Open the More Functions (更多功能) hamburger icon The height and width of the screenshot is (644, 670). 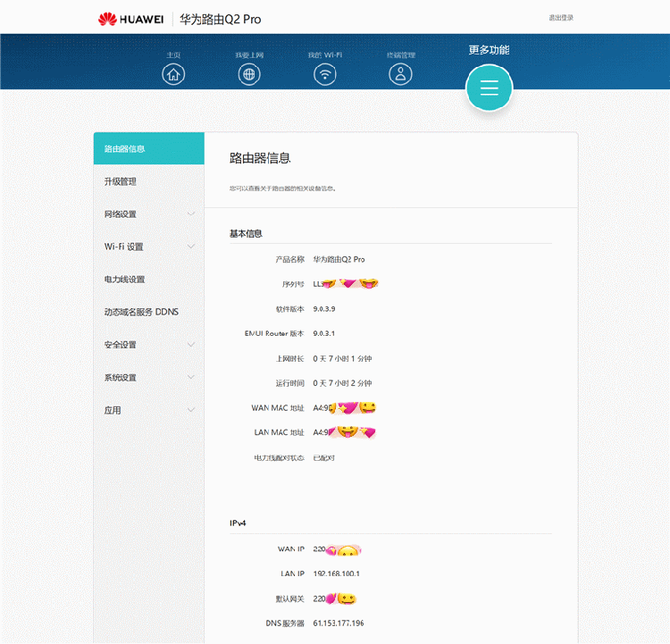tap(489, 88)
